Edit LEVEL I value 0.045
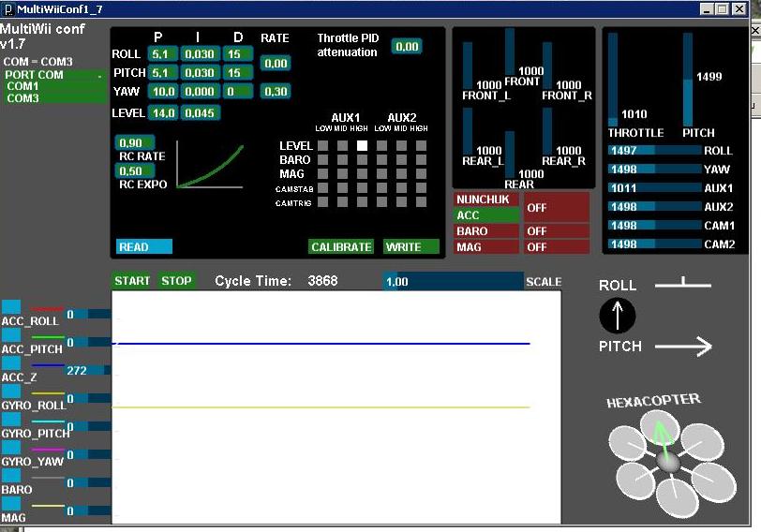 click(200, 113)
